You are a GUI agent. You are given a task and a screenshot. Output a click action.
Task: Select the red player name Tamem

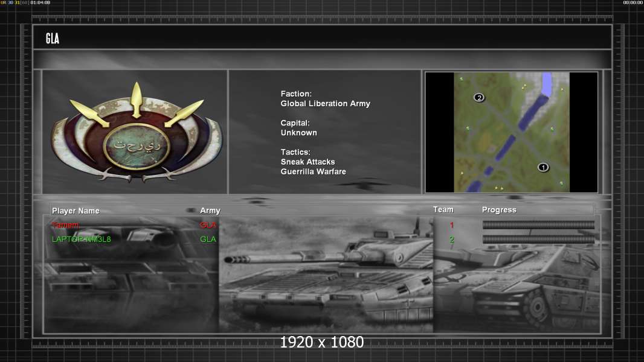click(65, 225)
